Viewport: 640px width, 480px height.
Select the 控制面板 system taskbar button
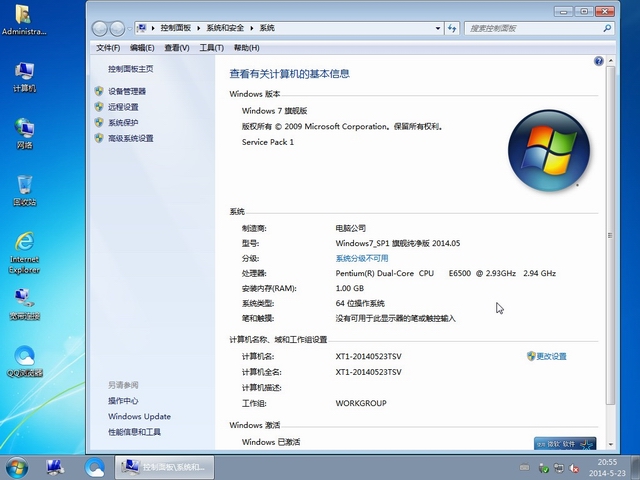[x=164, y=467]
